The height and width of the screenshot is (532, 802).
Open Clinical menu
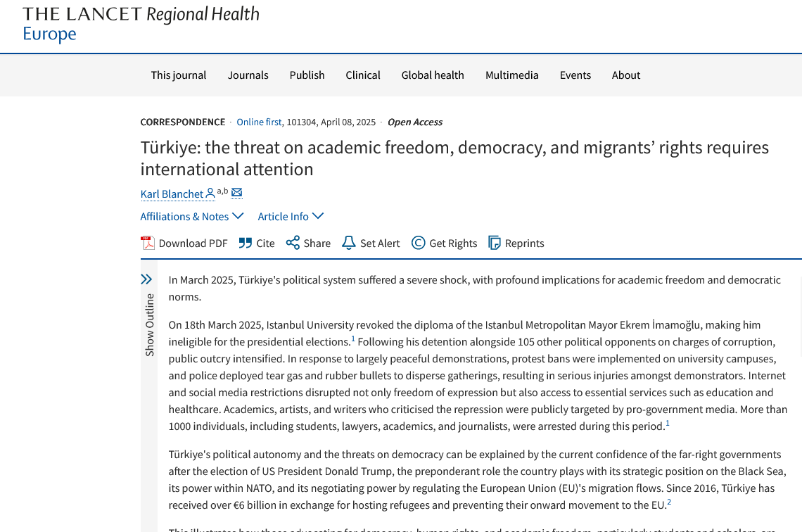[x=363, y=75]
